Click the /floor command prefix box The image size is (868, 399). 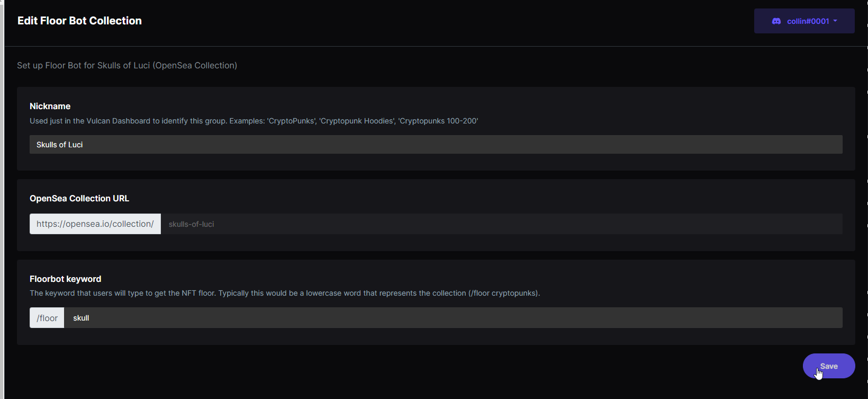coord(47,318)
